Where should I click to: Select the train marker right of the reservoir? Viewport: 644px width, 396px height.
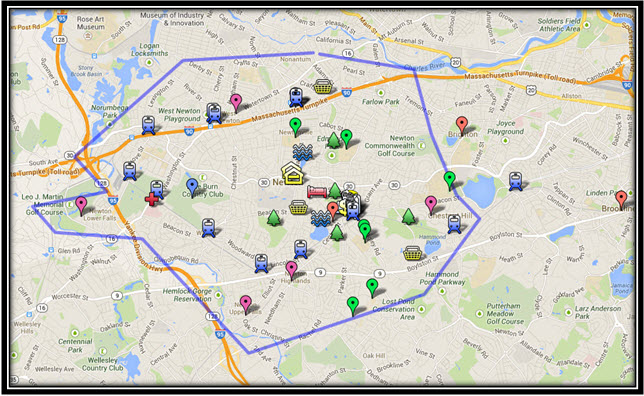click(515, 181)
